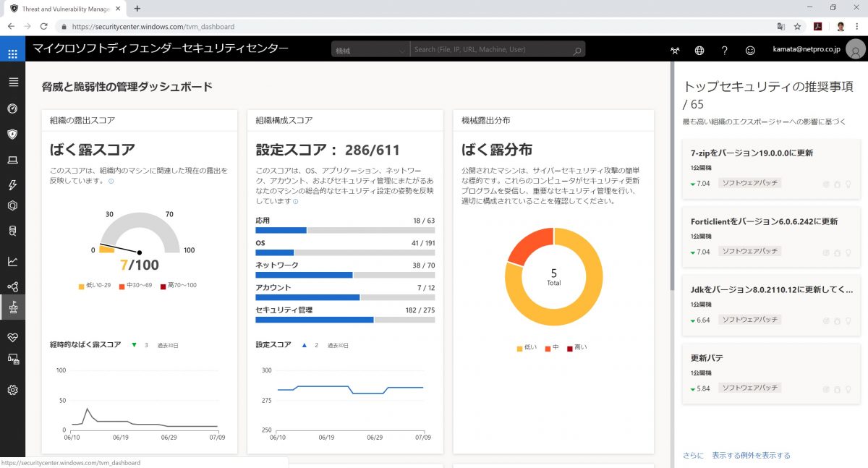
Task: Open the advanced hunting database icon
Action: pyautogui.click(x=12, y=231)
